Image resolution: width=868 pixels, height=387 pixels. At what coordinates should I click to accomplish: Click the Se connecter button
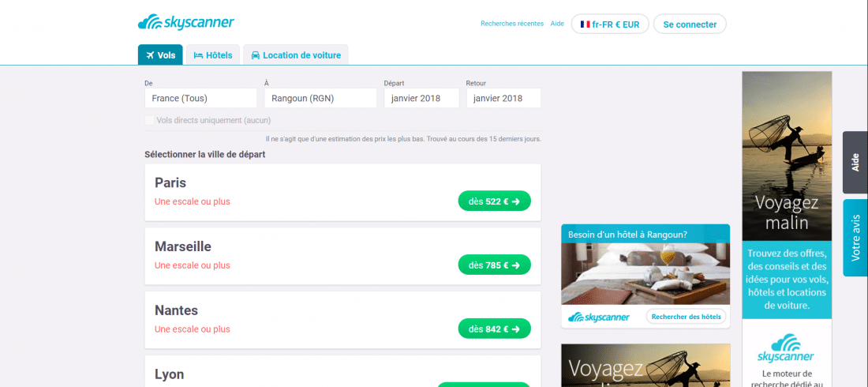tap(690, 24)
